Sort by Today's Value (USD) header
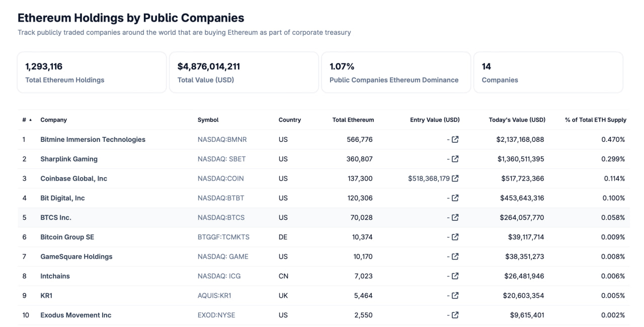Screen dimensions: 644x327 [x=517, y=120]
